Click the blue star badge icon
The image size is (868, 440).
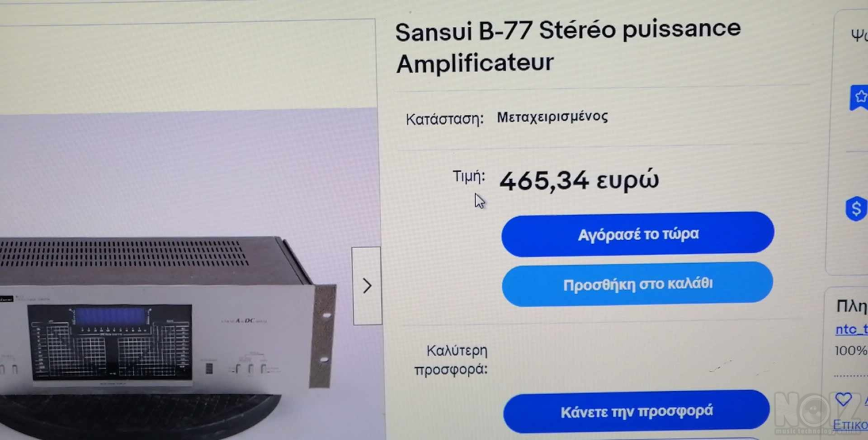[x=859, y=98]
